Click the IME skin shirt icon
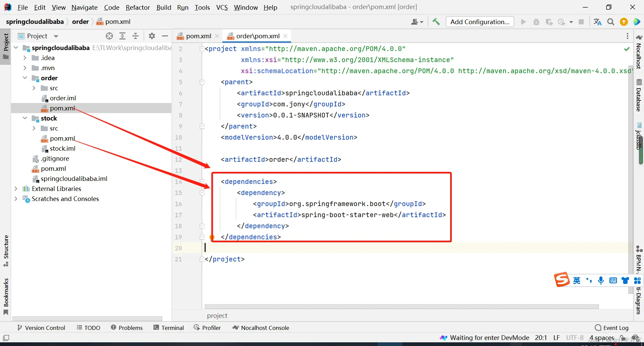 click(625, 281)
